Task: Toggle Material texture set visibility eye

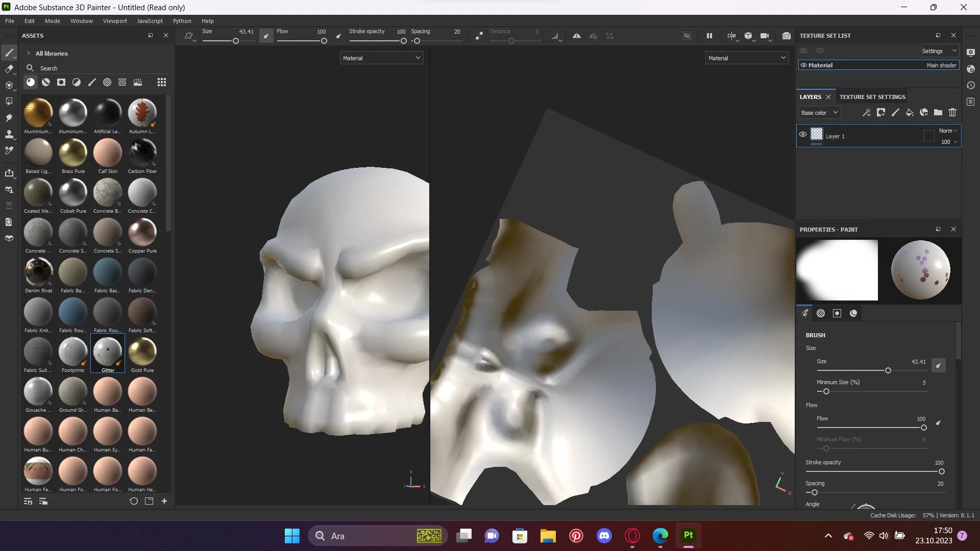Action: [x=804, y=65]
